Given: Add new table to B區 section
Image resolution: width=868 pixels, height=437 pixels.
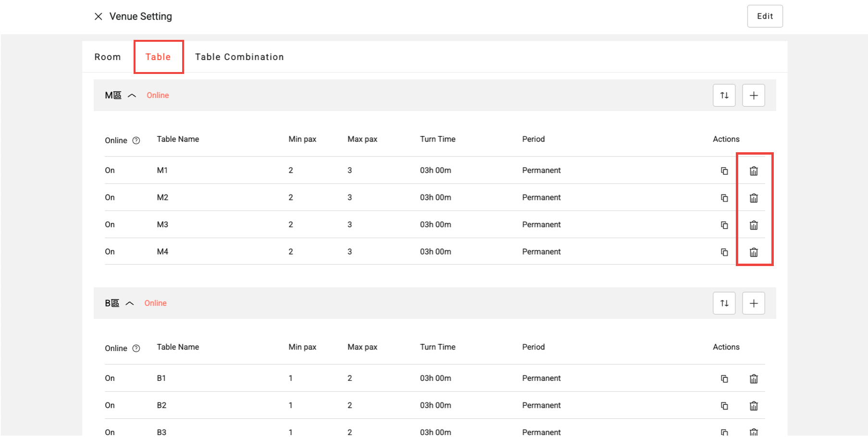Looking at the screenshot, I should (753, 303).
